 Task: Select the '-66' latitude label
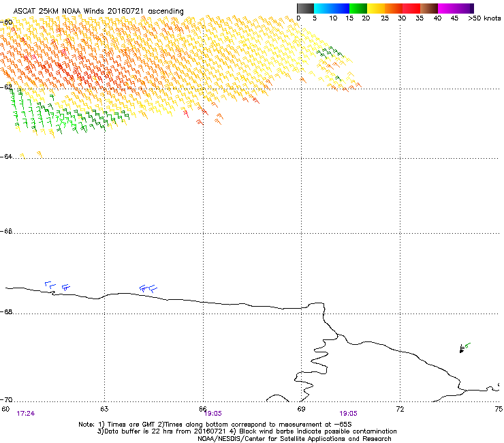[x=6, y=231]
